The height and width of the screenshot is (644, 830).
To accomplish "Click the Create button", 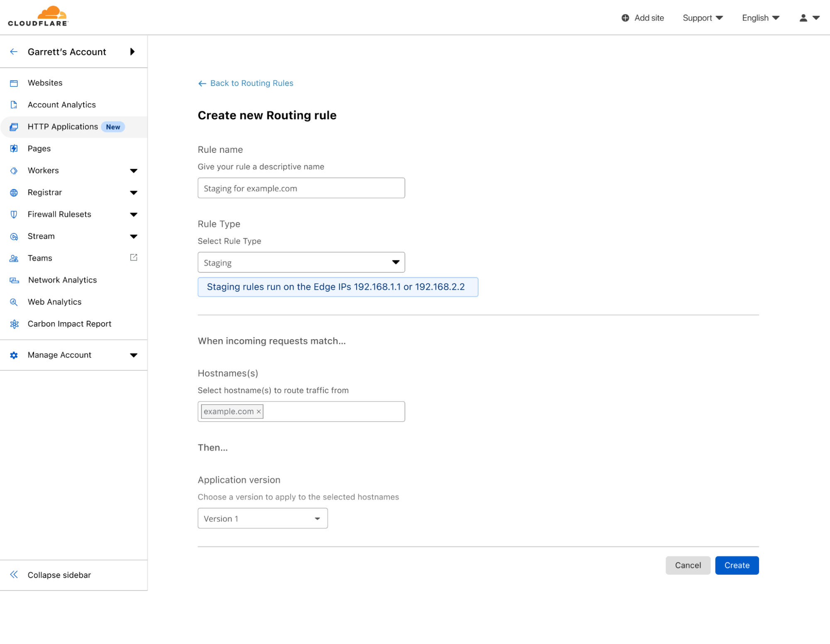I will [x=737, y=566].
